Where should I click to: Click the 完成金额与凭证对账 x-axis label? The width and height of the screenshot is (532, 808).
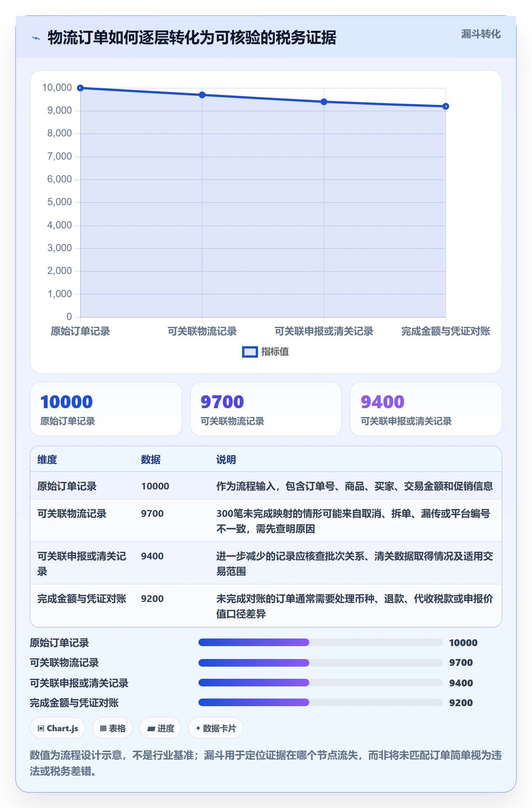pyautogui.click(x=446, y=331)
